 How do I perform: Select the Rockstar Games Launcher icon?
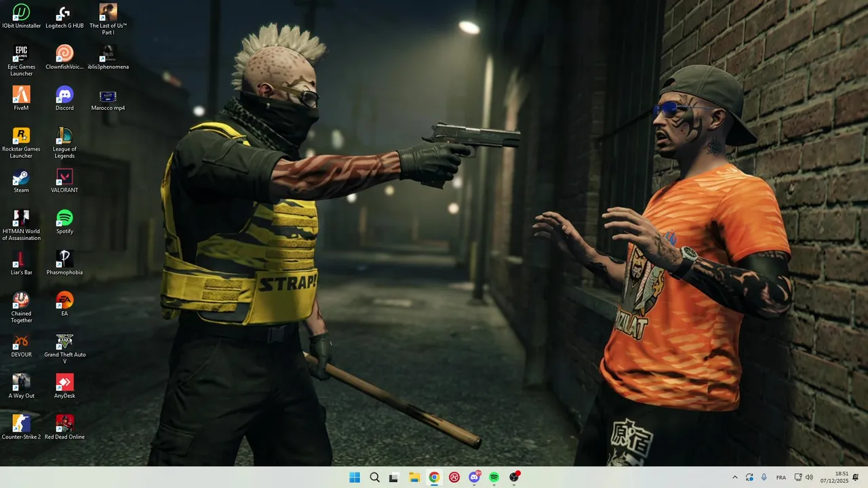point(21,143)
